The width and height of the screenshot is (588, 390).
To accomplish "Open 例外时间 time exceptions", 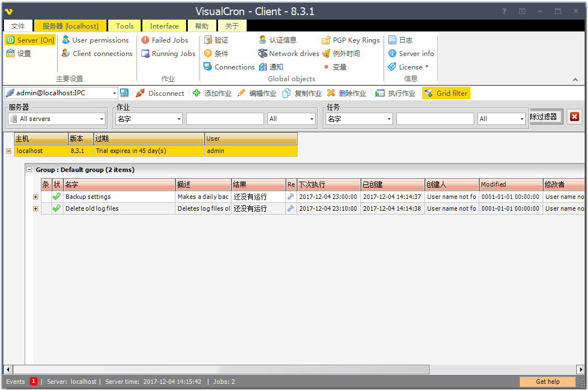I will tap(341, 54).
